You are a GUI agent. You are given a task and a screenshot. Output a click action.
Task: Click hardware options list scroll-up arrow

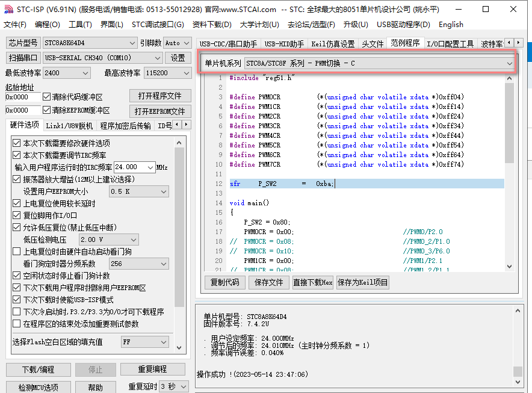point(179,143)
